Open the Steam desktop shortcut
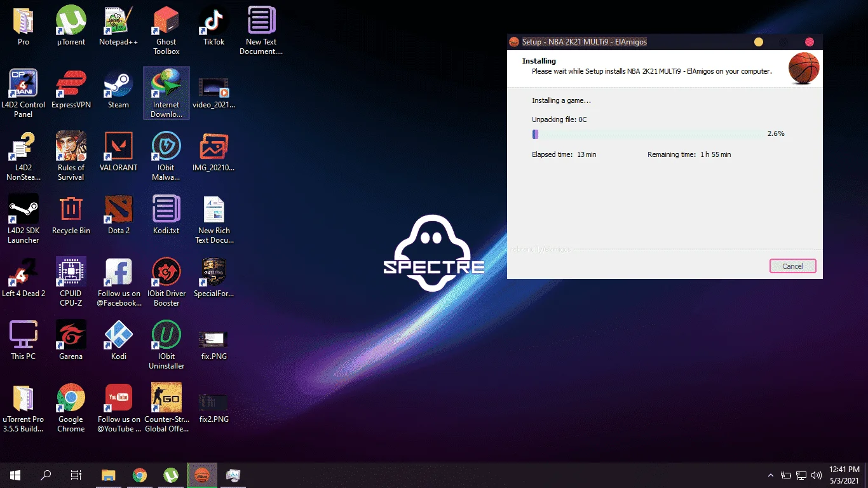Screen dimensions: 868x488 click(x=118, y=88)
